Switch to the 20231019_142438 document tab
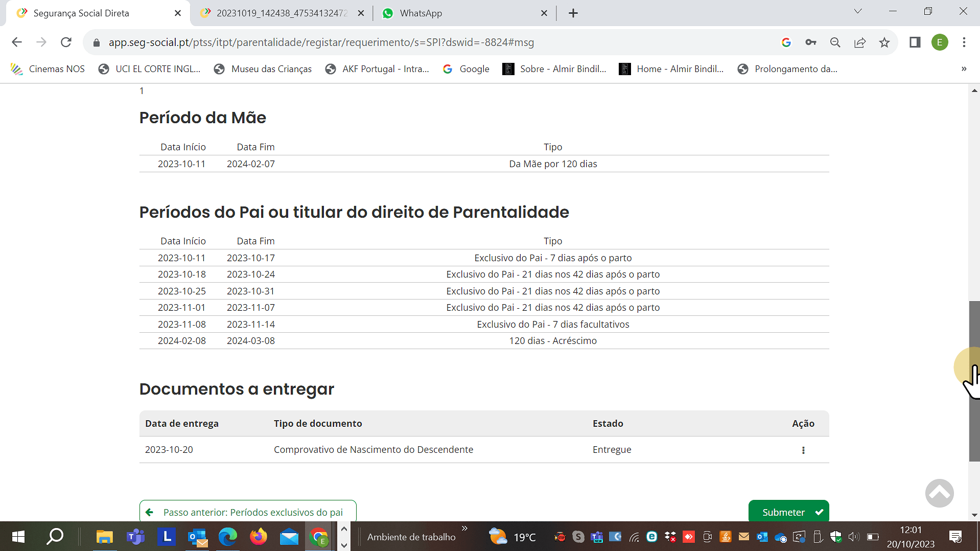 coord(281,13)
